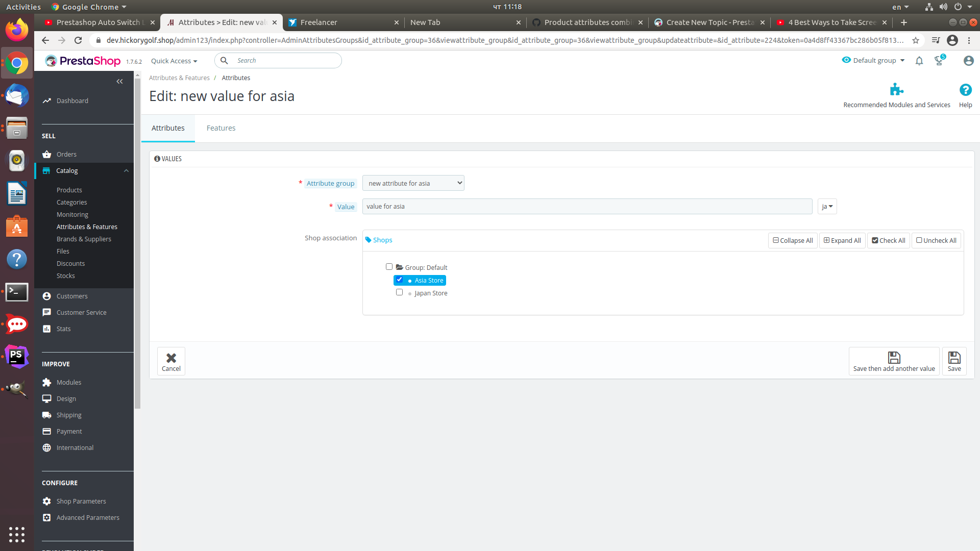This screenshot has width=980, height=551.
Task: Open the notifications bell icon
Action: 919,61
